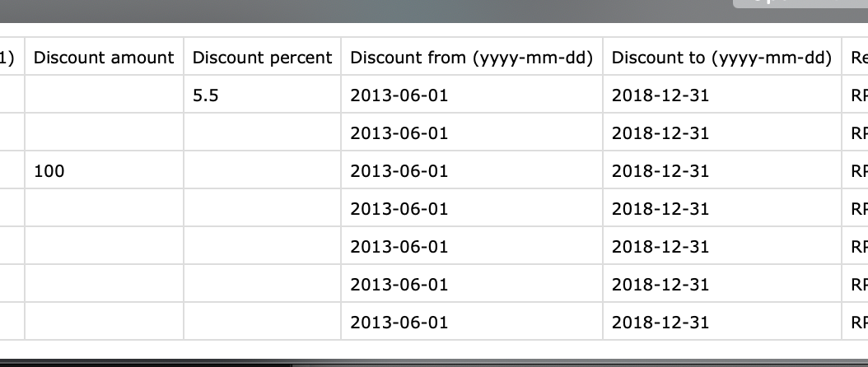The image size is (868, 367).
Task: Click the Discount to (yyyy-mm-dd) header
Action: pos(722,58)
